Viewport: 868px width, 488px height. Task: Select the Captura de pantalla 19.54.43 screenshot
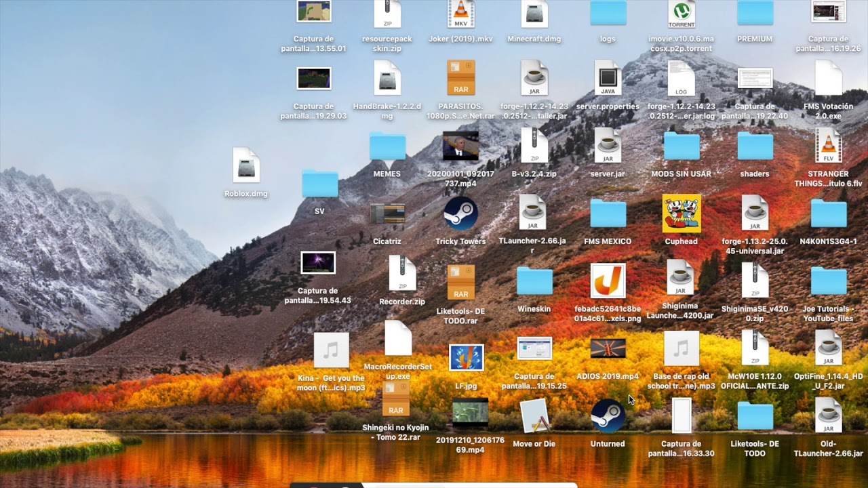(318, 263)
